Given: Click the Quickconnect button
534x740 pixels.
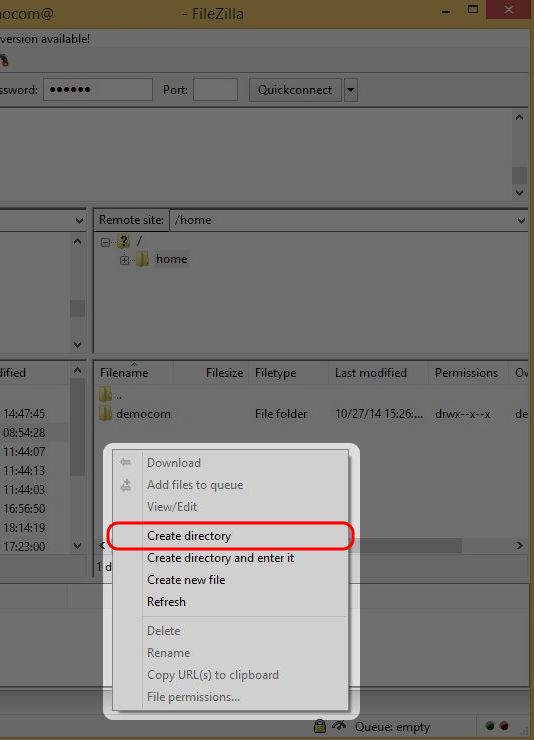Looking at the screenshot, I should pos(295,90).
